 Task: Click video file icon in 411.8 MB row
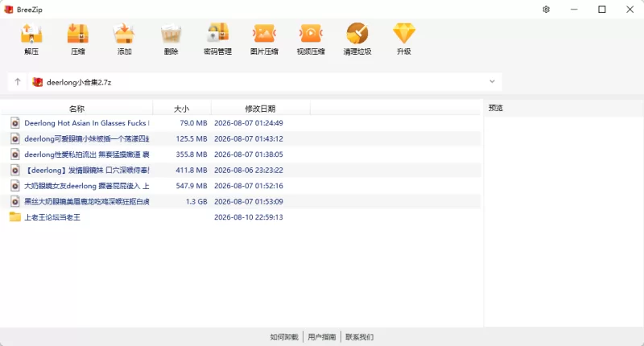tap(14, 170)
